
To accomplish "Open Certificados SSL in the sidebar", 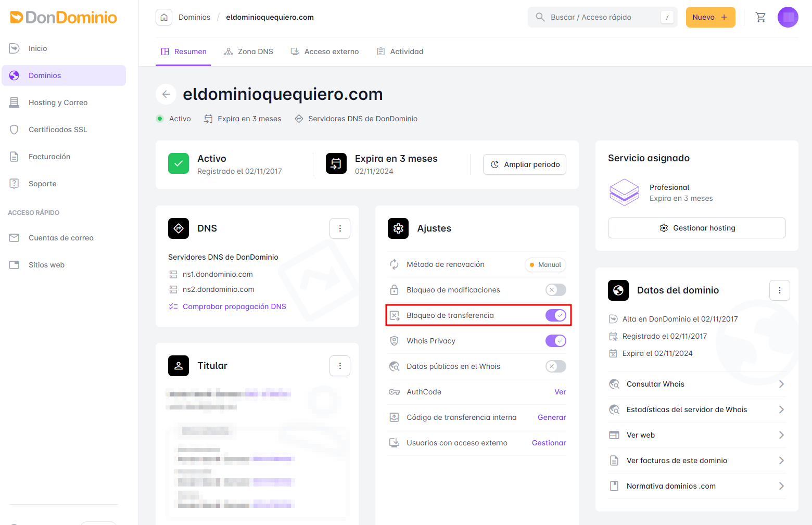I will coord(64,130).
